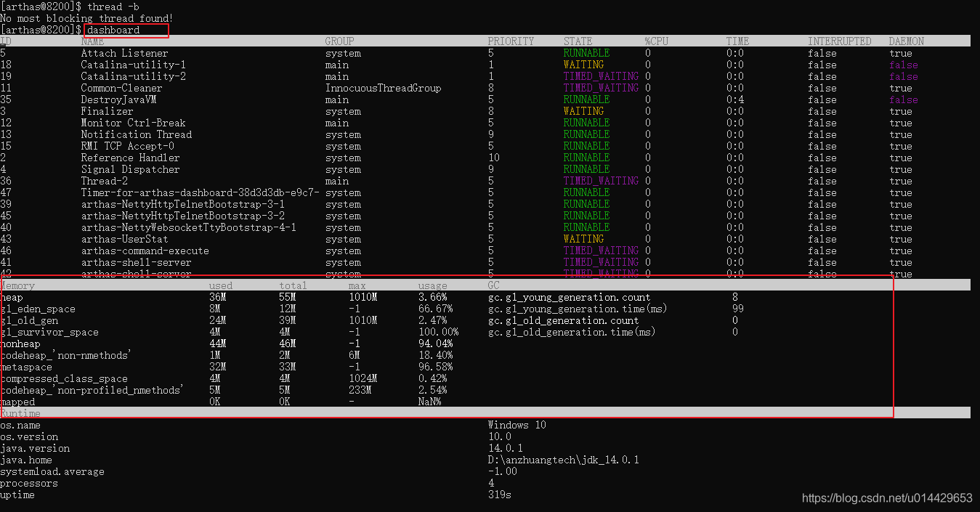Click the GROUP column header
The height and width of the screenshot is (512, 980).
coord(339,41)
